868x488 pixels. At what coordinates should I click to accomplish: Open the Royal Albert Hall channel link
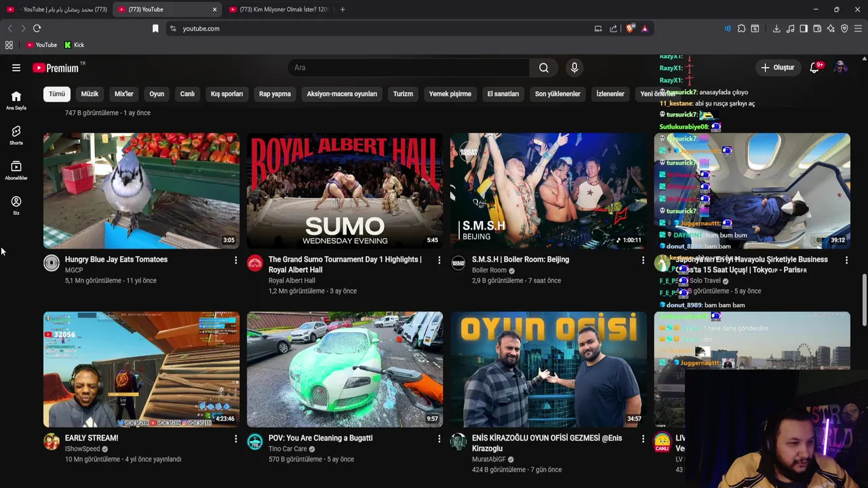[x=292, y=281]
